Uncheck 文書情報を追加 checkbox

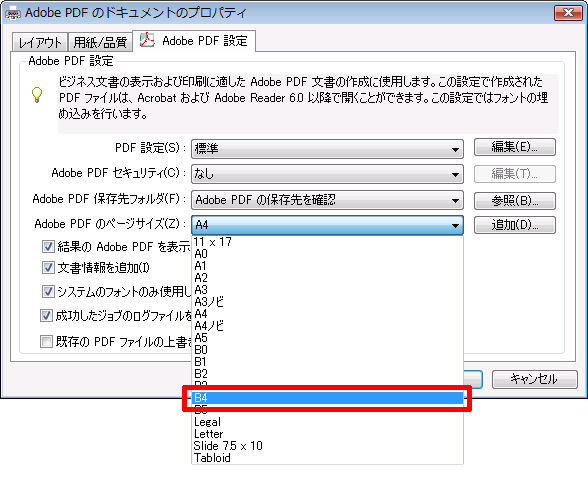click(x=48, y=268)
